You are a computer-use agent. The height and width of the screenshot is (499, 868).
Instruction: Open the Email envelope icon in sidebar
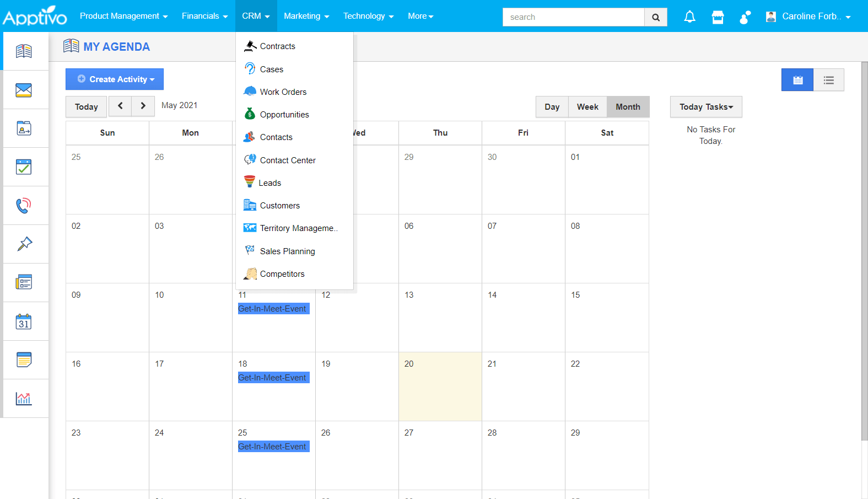pyautogui.click(x=24, y=90)
